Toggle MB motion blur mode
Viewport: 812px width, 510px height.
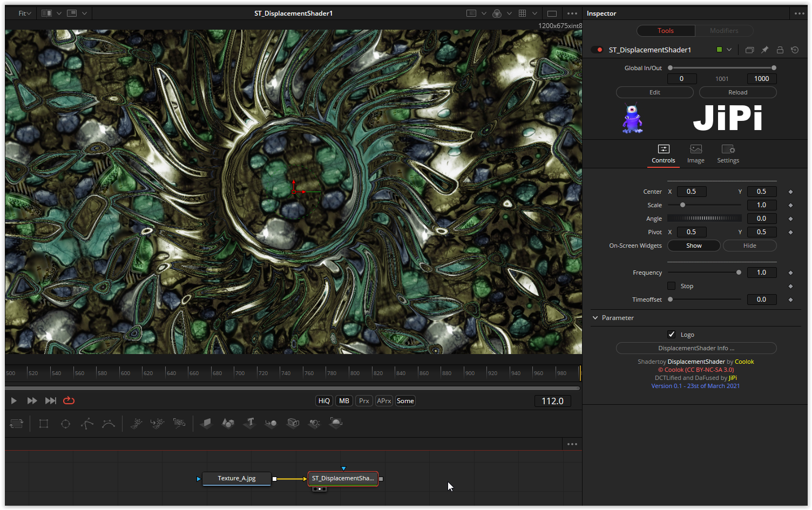[x=344, y=400]
